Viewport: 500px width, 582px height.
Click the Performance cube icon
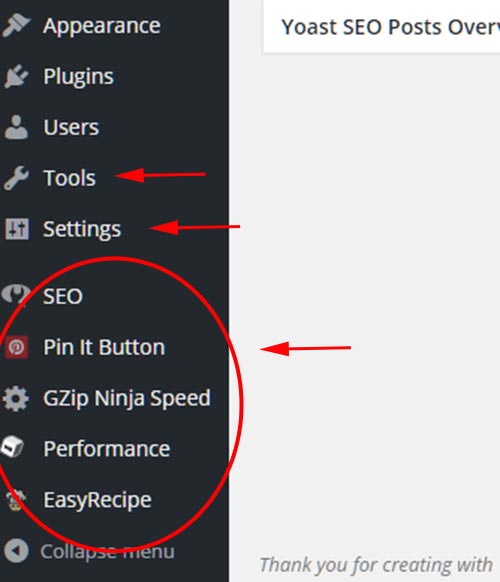click(x=12, y=447)
